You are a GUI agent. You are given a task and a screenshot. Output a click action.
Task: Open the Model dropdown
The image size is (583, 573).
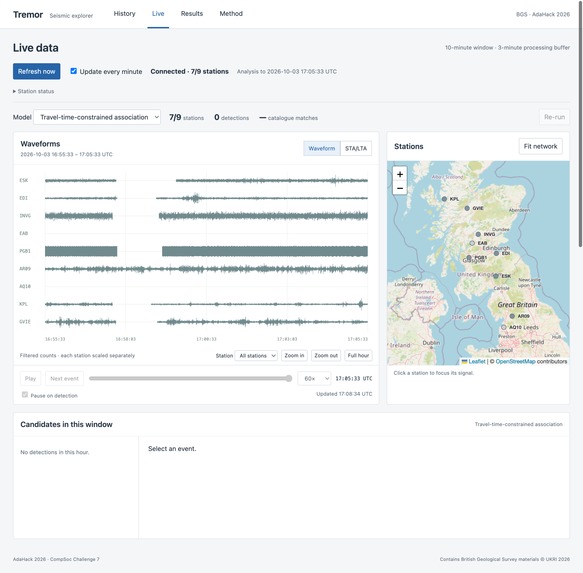coord(97,117)
